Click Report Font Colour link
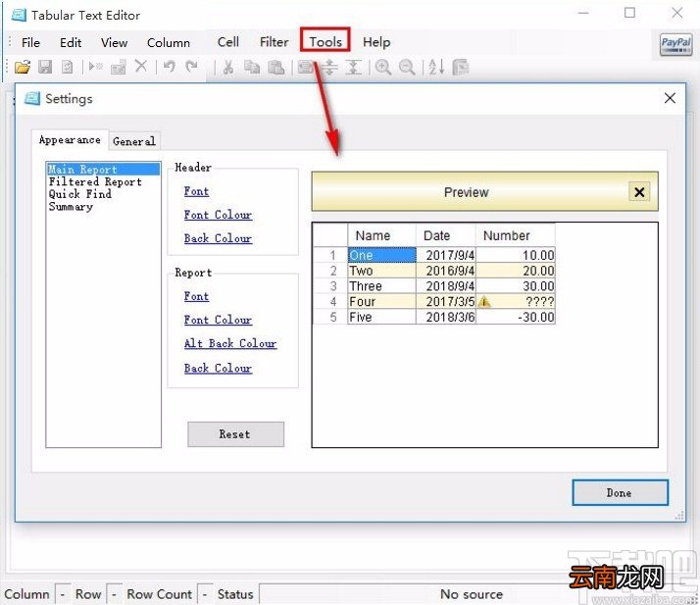The width and height of the screenshot is (700, 605). pos(218,320)
